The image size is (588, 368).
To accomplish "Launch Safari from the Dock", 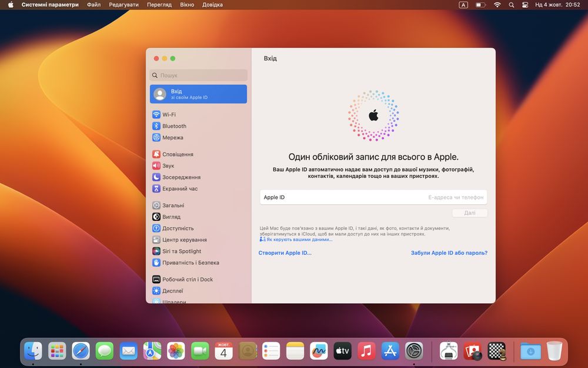I will (x=81, y=351).
